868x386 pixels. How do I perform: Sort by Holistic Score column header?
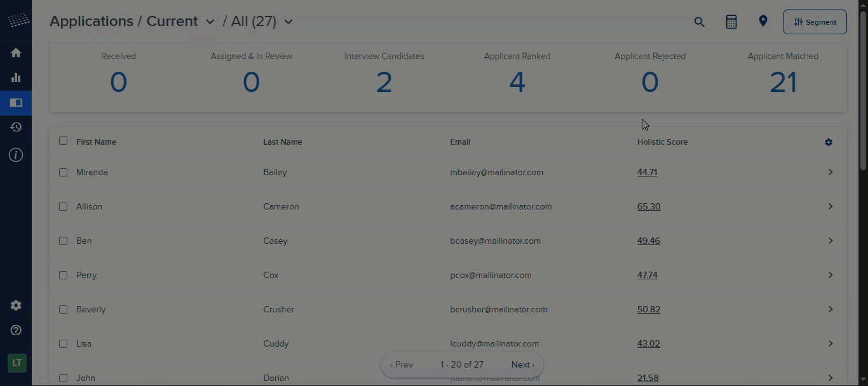click(662, 142)
